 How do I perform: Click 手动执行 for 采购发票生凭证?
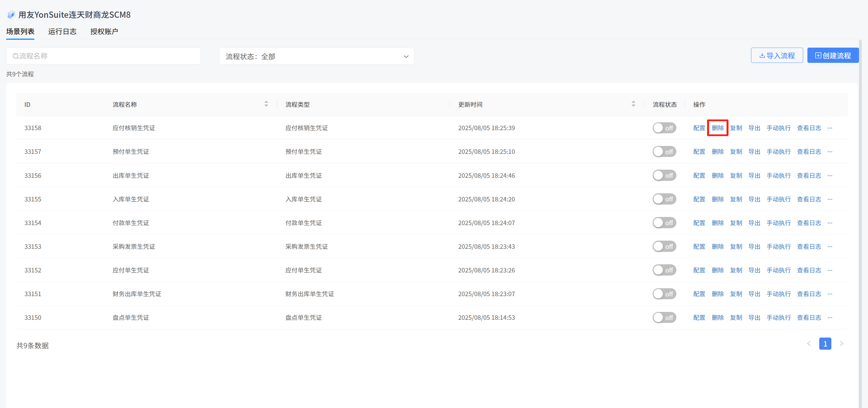tap(778, 247)
